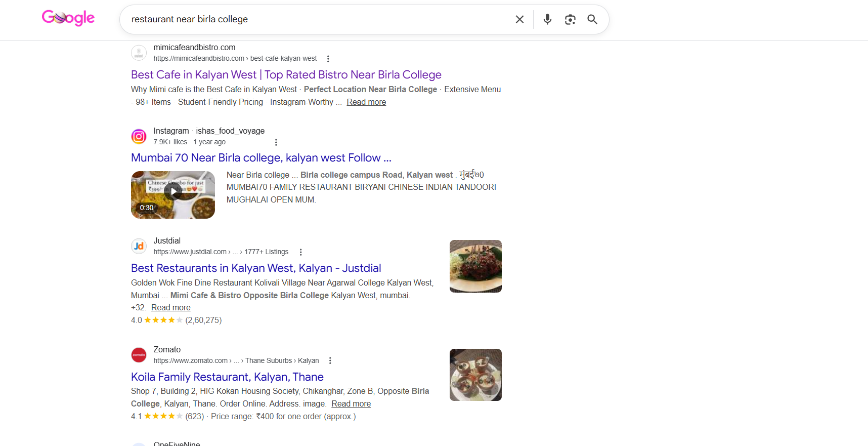The height and width of the screenshot is (446, 868).
Task: Open more options for Justdial result
Action: (x=300, y=252)
